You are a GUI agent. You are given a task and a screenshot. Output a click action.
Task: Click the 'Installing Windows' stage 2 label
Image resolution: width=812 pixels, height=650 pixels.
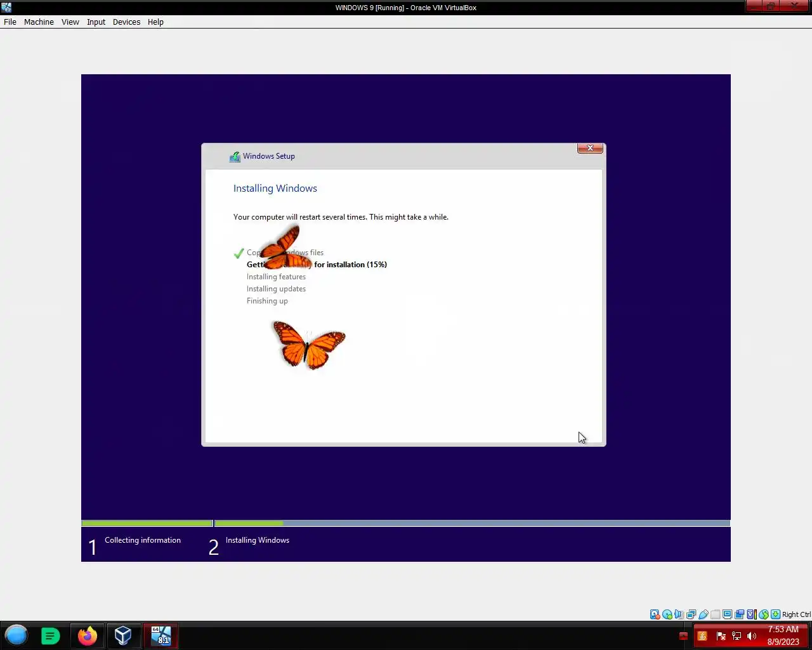(258, 540)
